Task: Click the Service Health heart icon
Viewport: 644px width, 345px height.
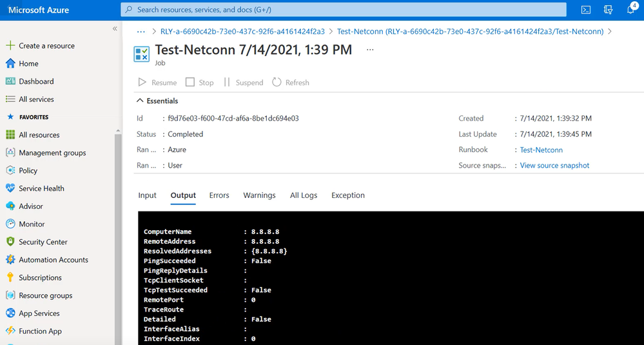Action: coord(10,188)
